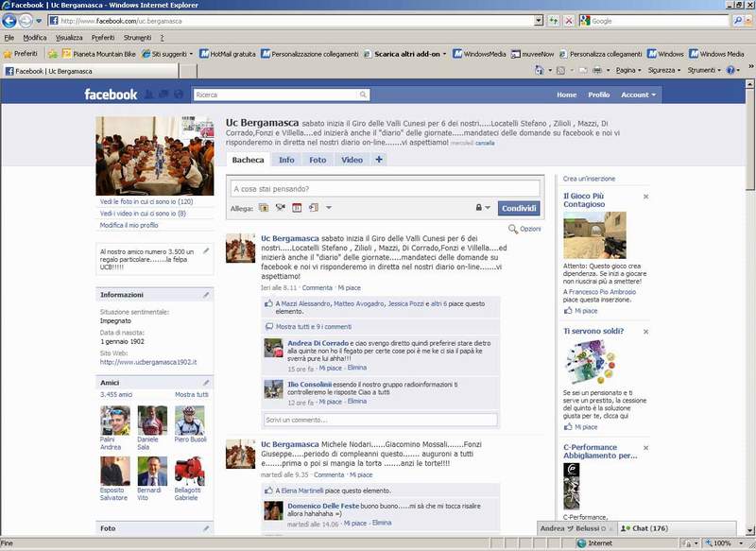Image resolution: width=756 pixels, height=551 pixels.
Task: Open the ucbergamasca1902.it website link
Action: point(148,362)
